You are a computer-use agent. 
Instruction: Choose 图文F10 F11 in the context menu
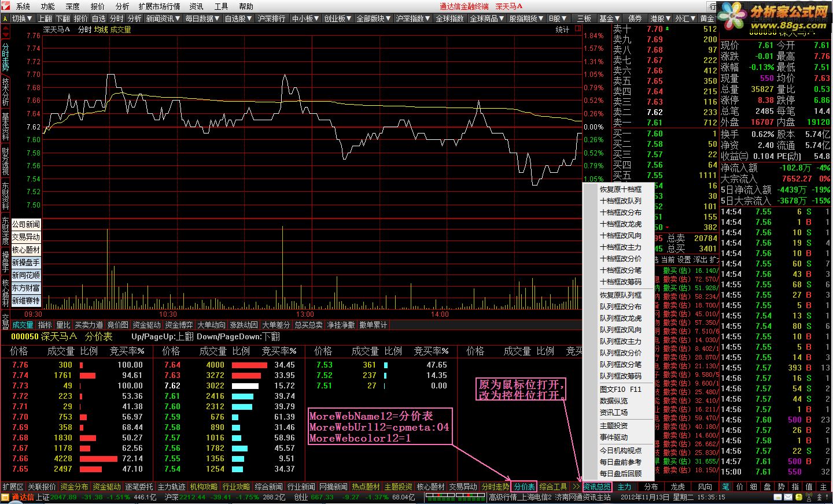pos(620,390)
